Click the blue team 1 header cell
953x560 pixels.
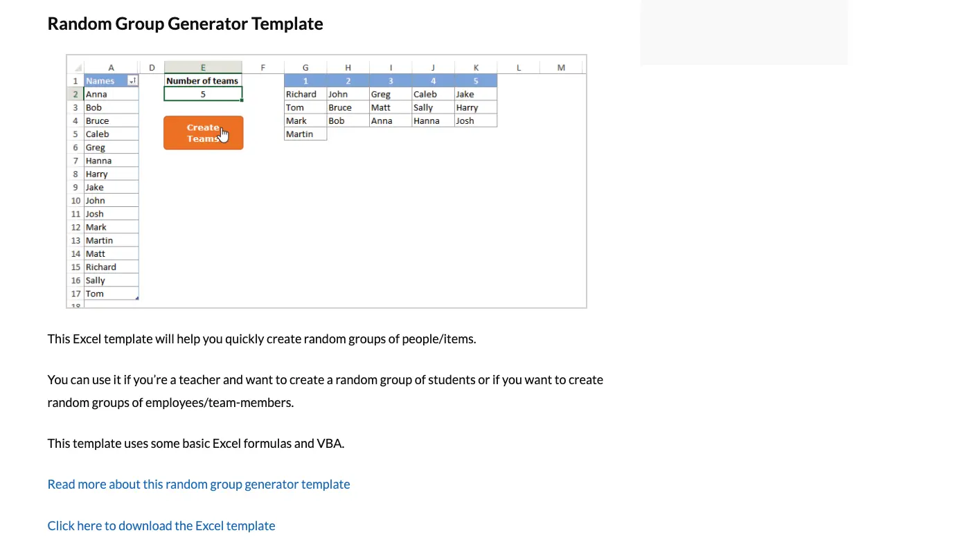(x=305, y=80)
